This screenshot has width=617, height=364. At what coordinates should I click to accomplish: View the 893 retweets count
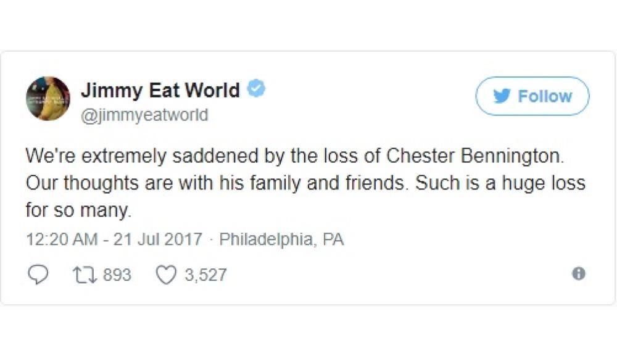117,275
